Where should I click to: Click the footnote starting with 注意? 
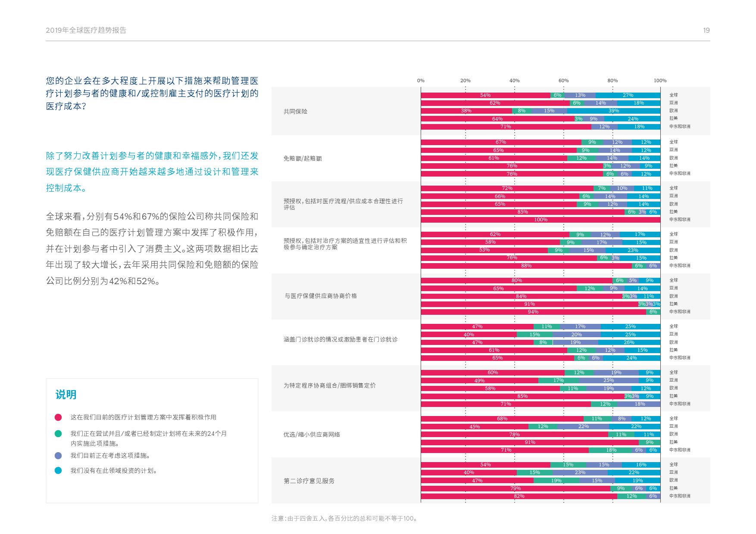(x=344, y=518)
